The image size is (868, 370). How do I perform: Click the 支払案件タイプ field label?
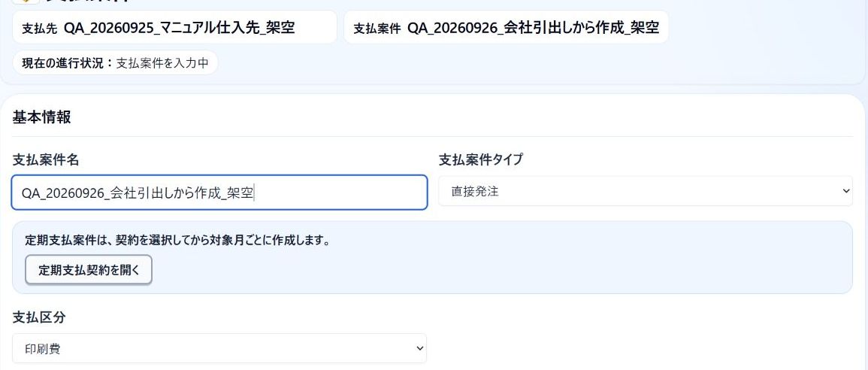click(x=481, y=160)
